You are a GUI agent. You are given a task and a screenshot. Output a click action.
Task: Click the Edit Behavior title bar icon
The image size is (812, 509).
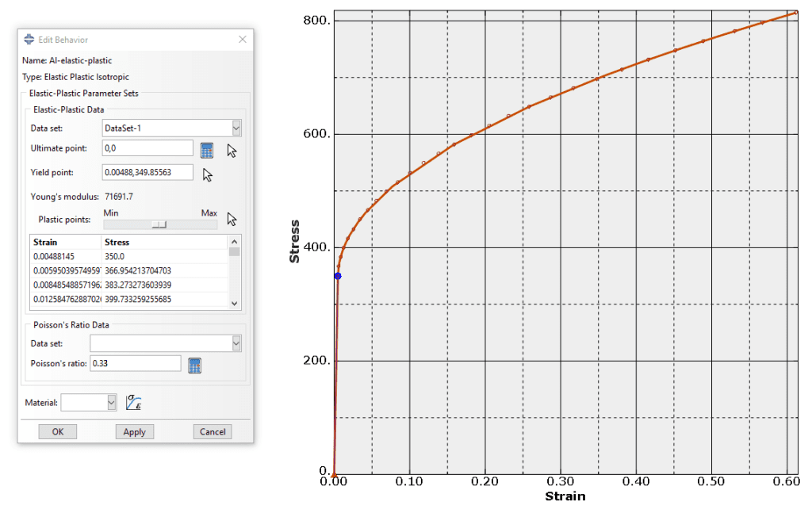pos(29,40)
